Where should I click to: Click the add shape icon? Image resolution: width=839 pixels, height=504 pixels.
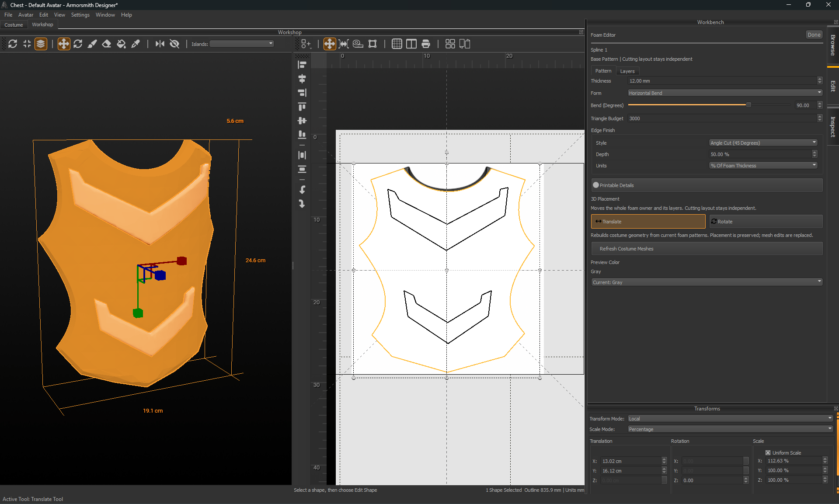click(306, 44)
